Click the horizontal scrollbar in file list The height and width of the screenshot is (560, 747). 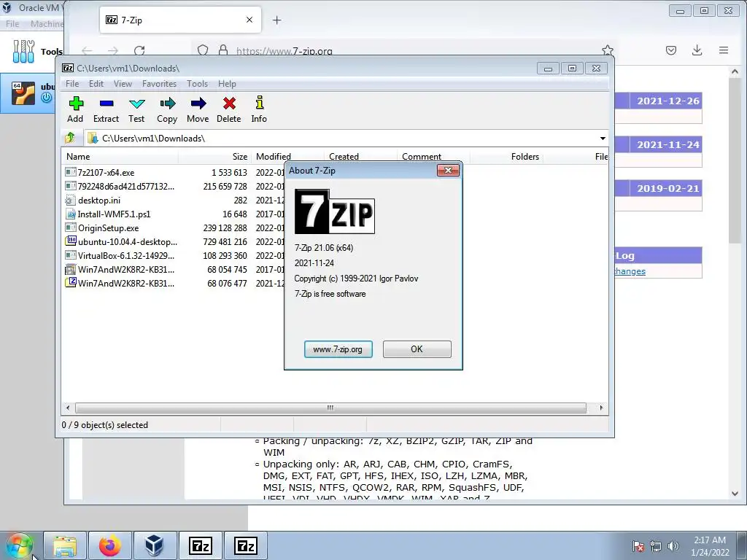pos(330,408)
